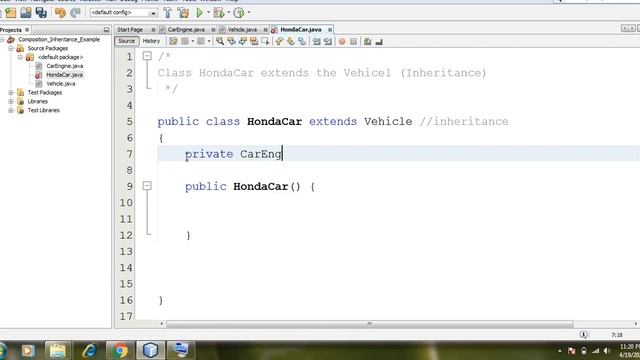Click Find Previous Occurrence icon

click(x=231, y=41)
